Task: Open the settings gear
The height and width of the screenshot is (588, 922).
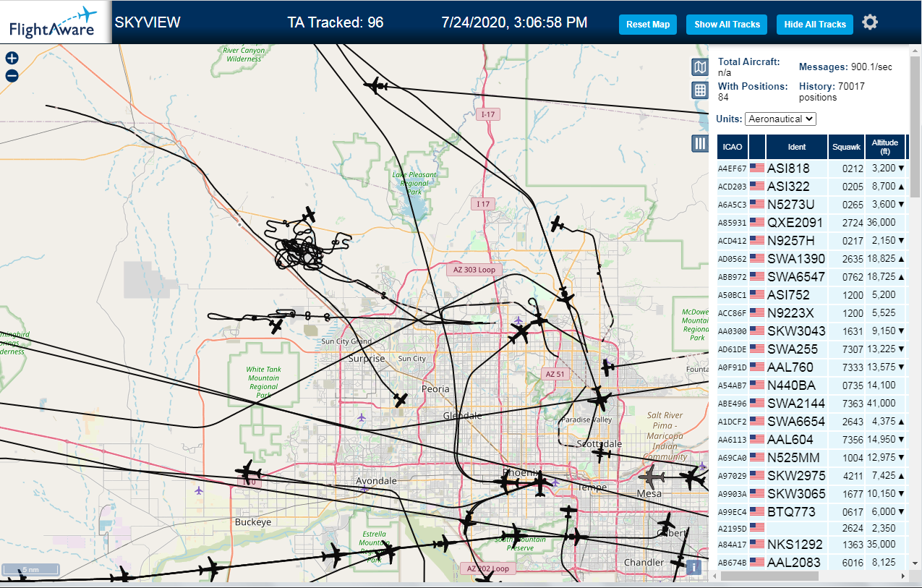Action: click(870, 22)
